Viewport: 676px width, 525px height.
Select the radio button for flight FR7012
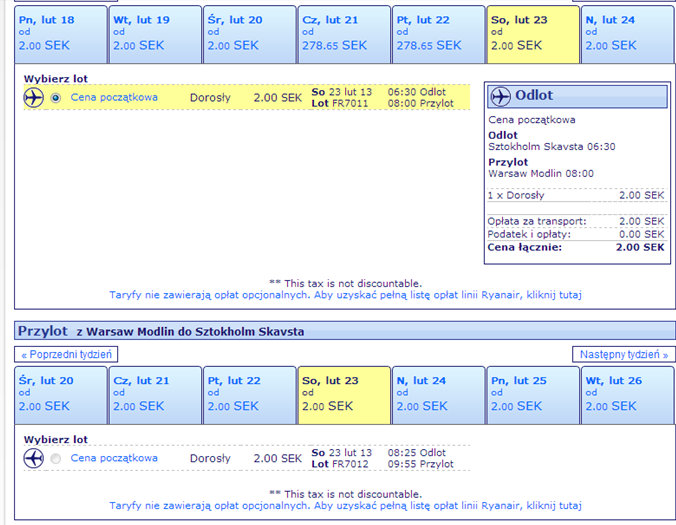[x=55, y=459]
